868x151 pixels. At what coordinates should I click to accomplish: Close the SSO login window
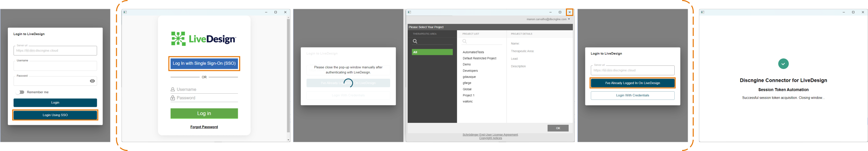pyautogui.click(x=285, y=12)
